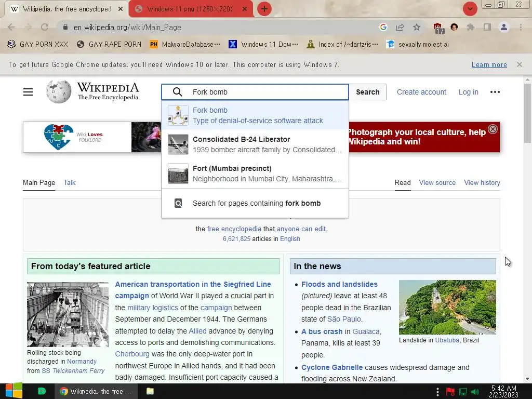Close the Windows 11.png tab
The image size is (532, 399).
(245, 9)
